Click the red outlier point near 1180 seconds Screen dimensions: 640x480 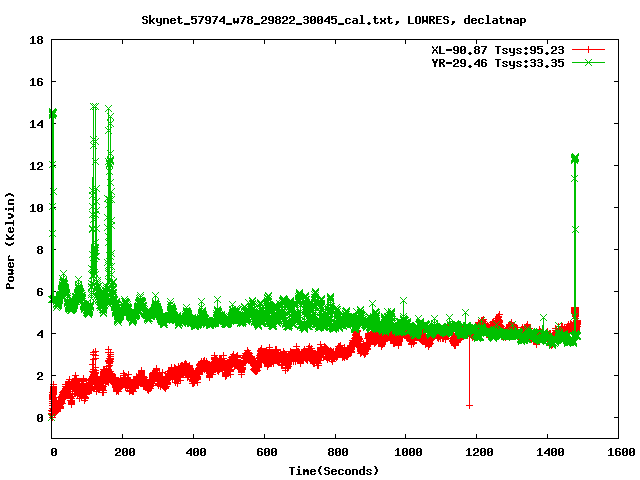[469, 406]
